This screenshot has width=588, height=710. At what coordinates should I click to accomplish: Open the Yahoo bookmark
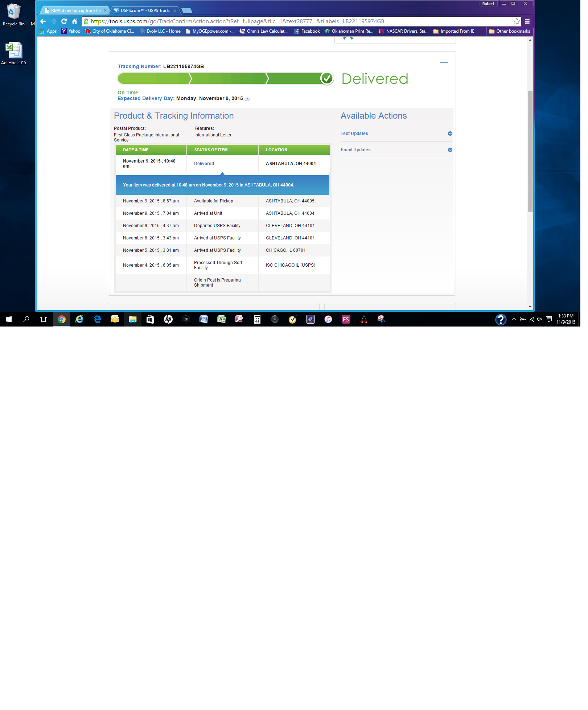pyautogui.click(x=71, y=31)
